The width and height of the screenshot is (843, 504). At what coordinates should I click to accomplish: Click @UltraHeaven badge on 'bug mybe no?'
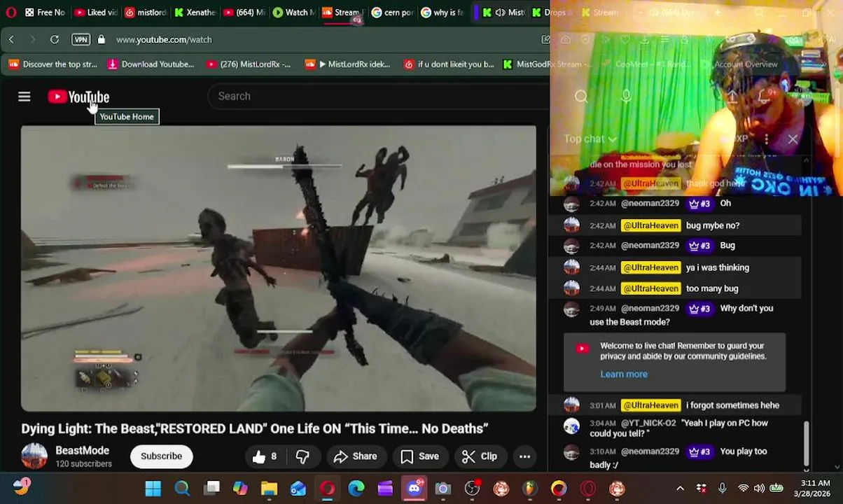pyautogui.click(x=650, y=225)
